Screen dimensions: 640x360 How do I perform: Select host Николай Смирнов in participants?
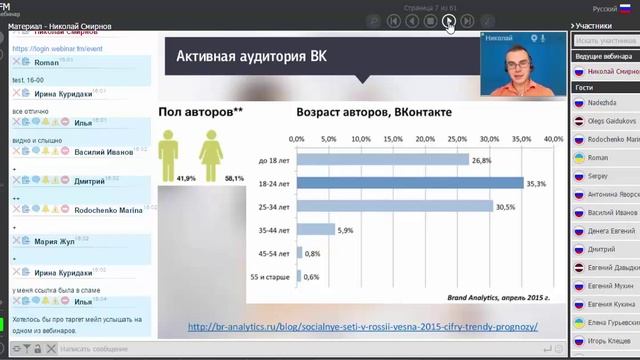[606, 72]
